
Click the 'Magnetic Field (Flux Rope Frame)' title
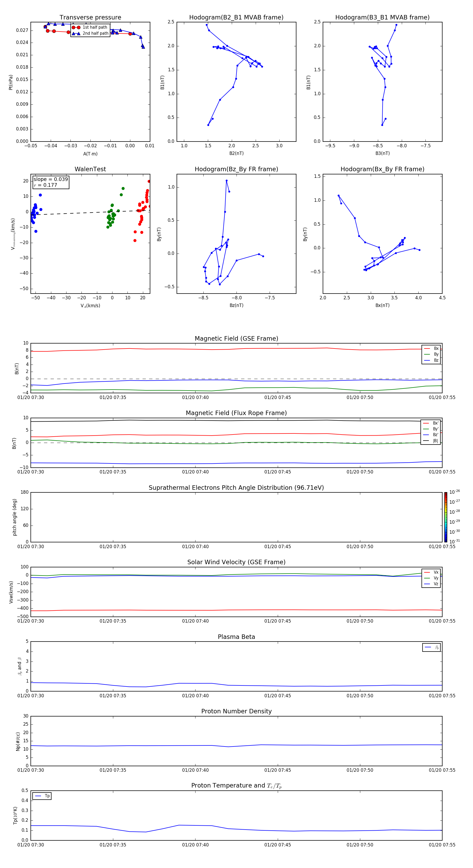point(236,413)
